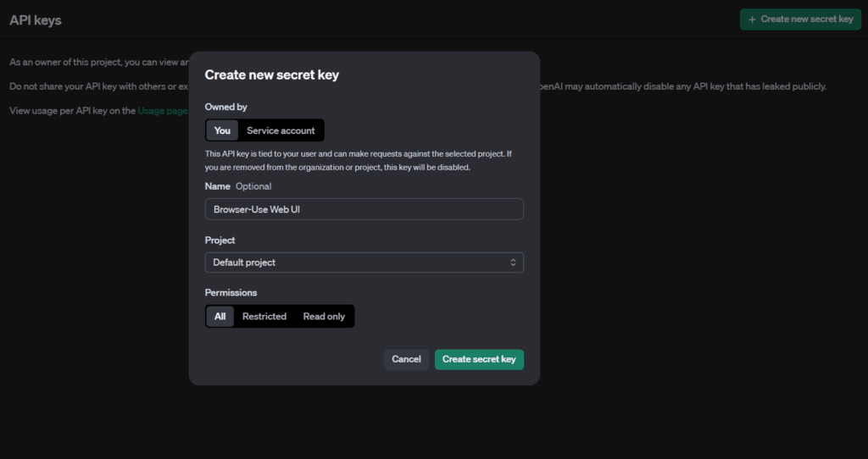Screen dimensions: 868x459
Task: Click the plus icon beside Create new secret key
Action: click(x=752, y=19)
